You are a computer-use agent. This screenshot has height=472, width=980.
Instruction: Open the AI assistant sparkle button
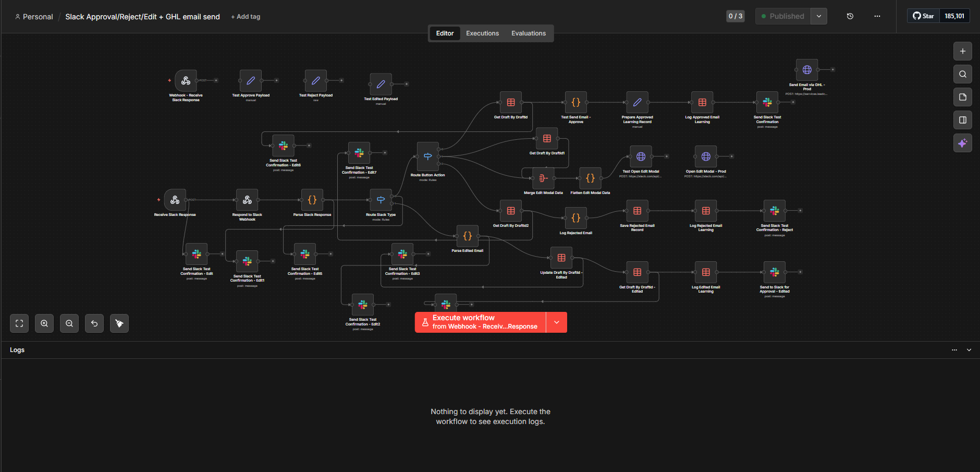click(963, 143)
